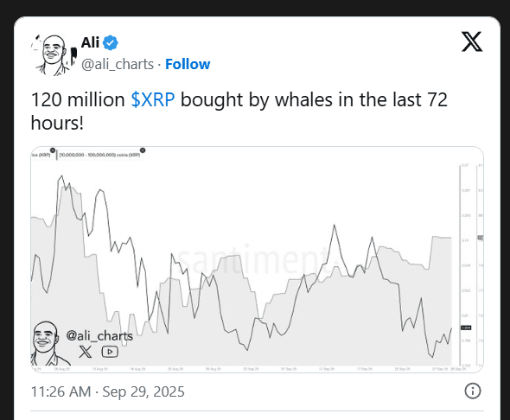Click the tweet text about whales buying
Image resolution: width=510 pixels, height=420 pixels.
pyautogui.click(x=239, y=111)
